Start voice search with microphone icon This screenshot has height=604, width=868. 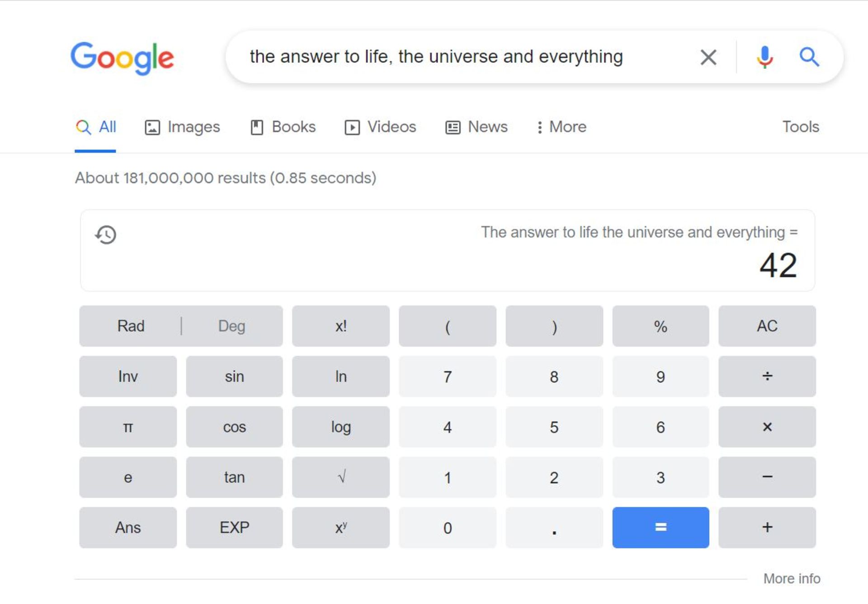[764, 57]
